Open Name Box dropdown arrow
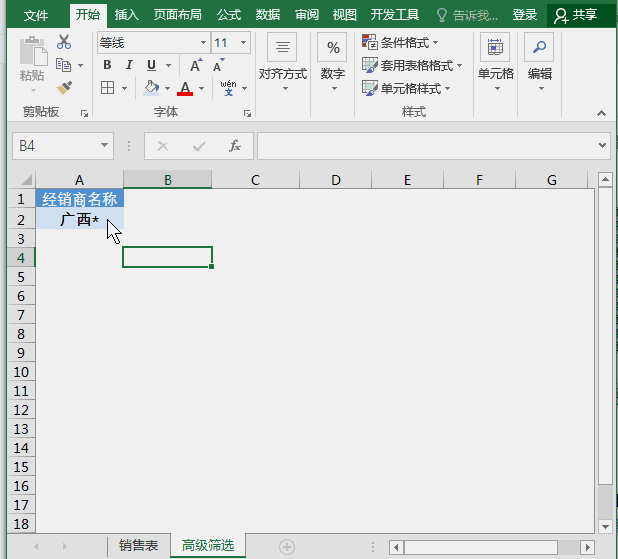The width and height of the screenshot is (618, 559). (x=104, y=145)
